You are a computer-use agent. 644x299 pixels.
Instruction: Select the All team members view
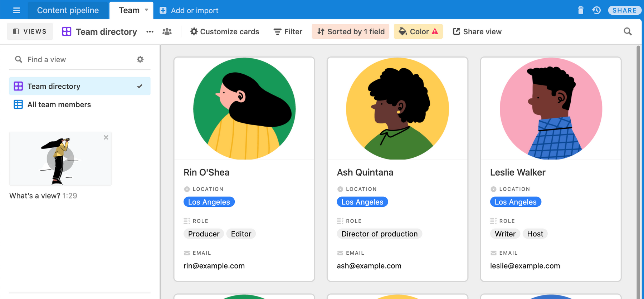coord(59,104)
